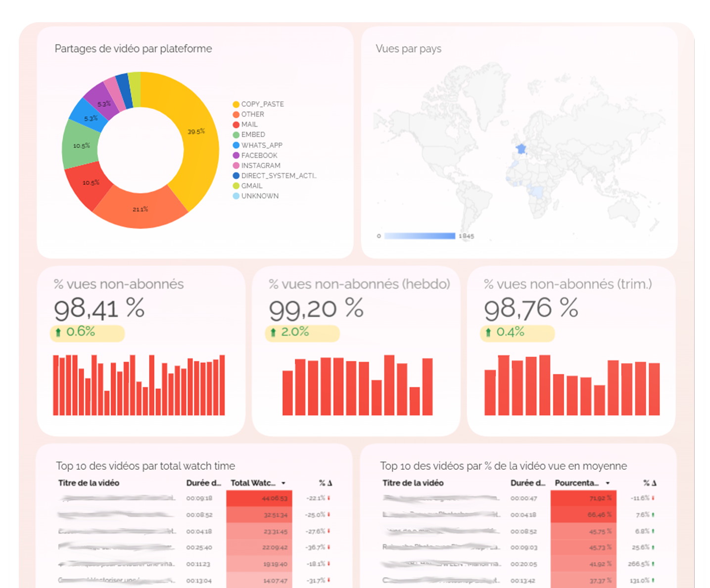The height and width of the screenshot is (588, 710).
Task: Click the WHATS_APP legend icon
Action: pos(237,145)
